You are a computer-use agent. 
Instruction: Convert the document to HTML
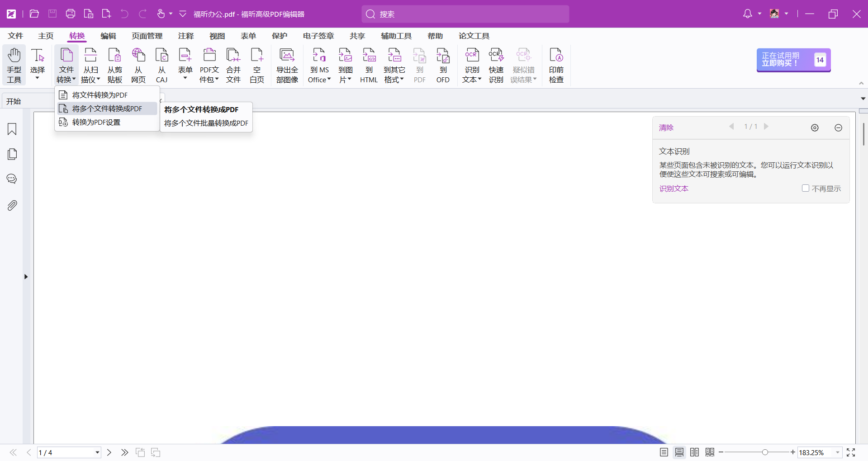369,66
